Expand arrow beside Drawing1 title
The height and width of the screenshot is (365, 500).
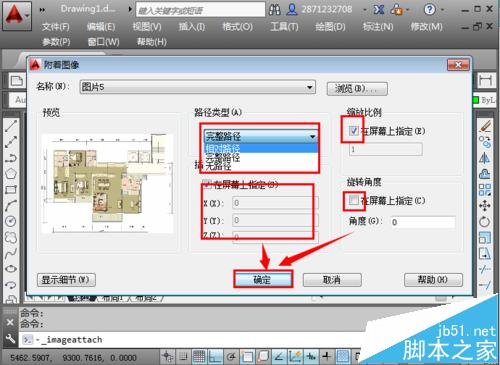pyautogui.click(x=130, y=9)
